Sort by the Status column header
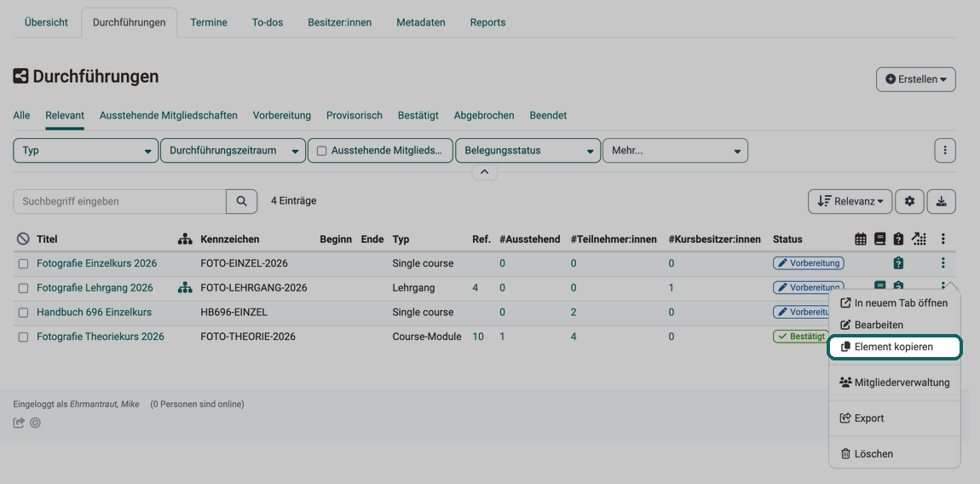Image resolution: width=980 pixels, height=484 pixels. click(787, 239)
